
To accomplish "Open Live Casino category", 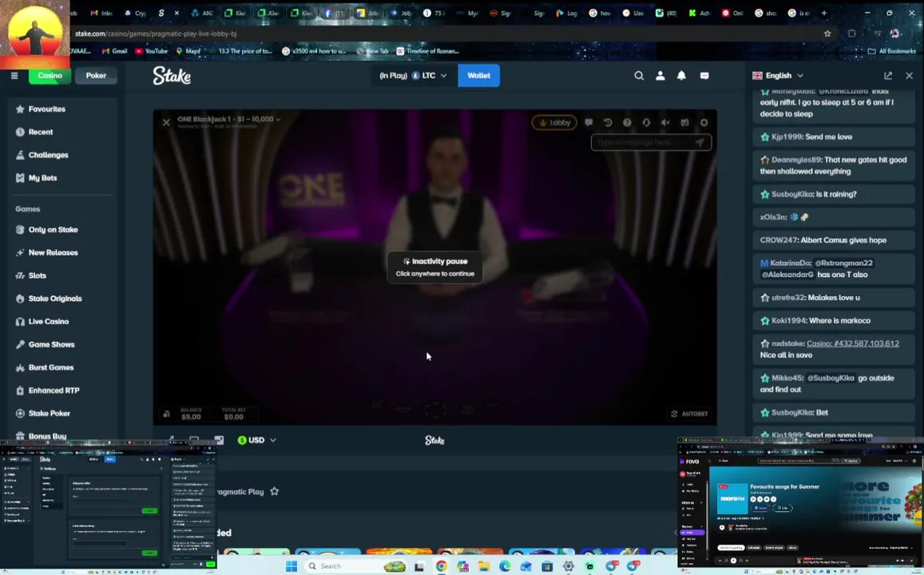I will click(x=61, y=322).
